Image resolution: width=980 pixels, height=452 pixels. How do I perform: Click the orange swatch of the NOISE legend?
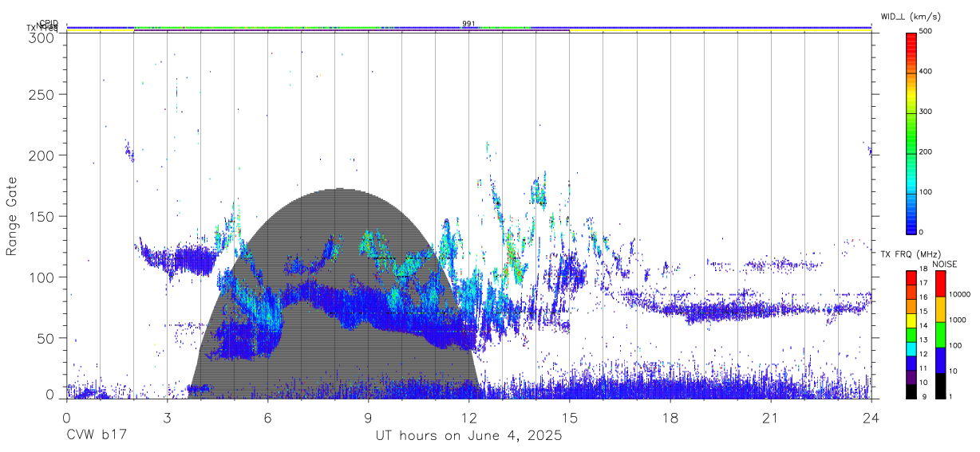pos(941,309)
